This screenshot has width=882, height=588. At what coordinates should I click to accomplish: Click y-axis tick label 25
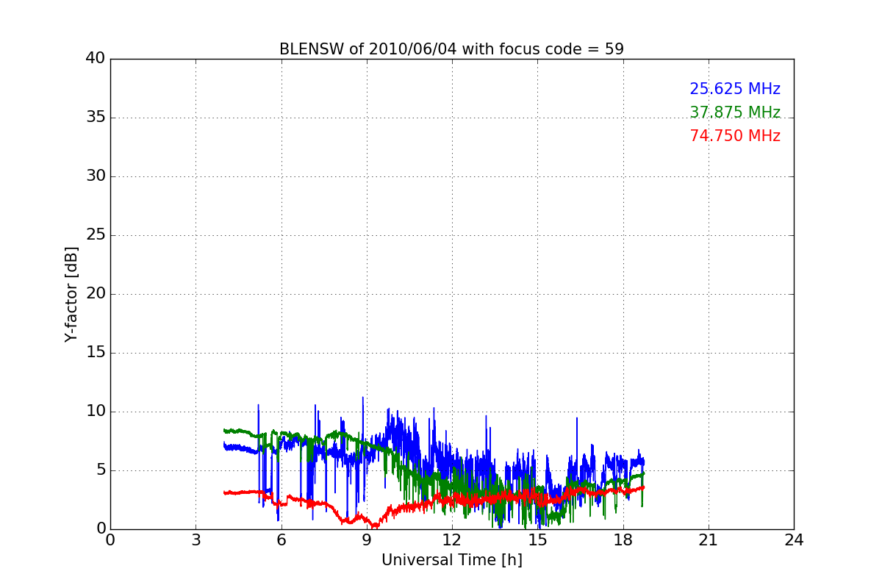[96, 235]
